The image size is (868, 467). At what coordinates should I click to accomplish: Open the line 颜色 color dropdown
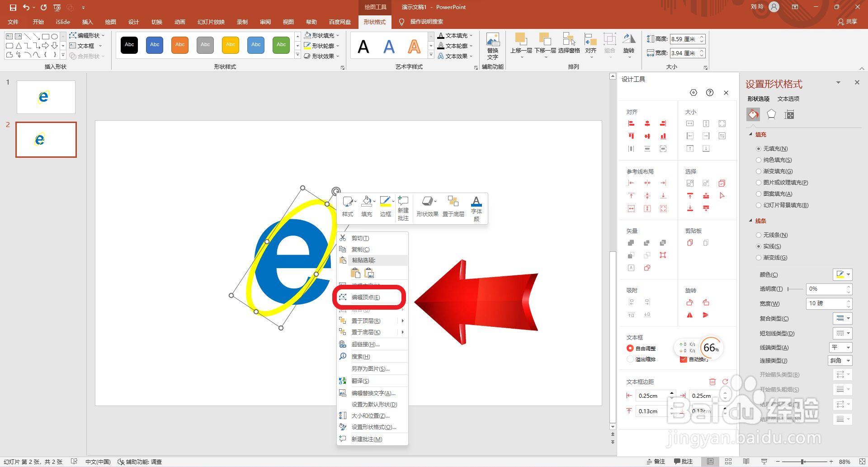point(843,274)
